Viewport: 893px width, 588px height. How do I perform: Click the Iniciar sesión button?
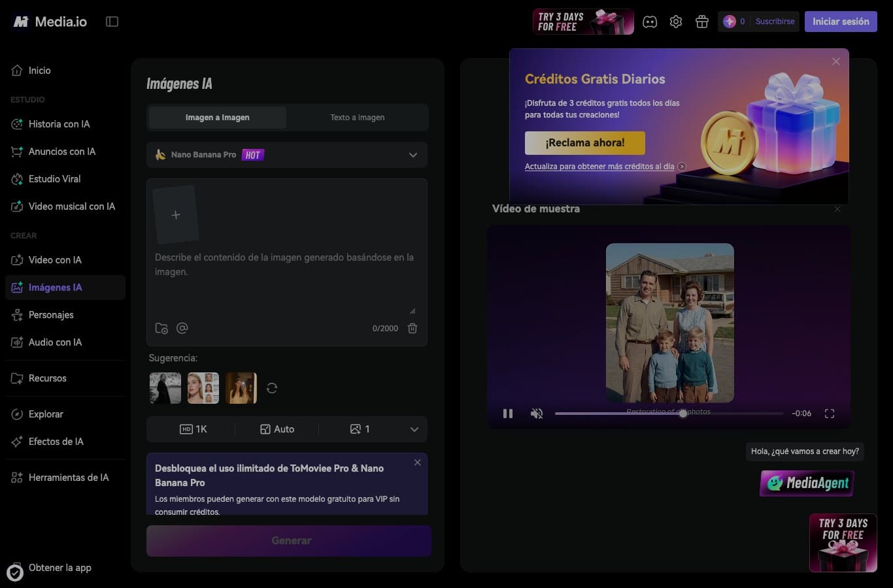(x=841, y=22)
